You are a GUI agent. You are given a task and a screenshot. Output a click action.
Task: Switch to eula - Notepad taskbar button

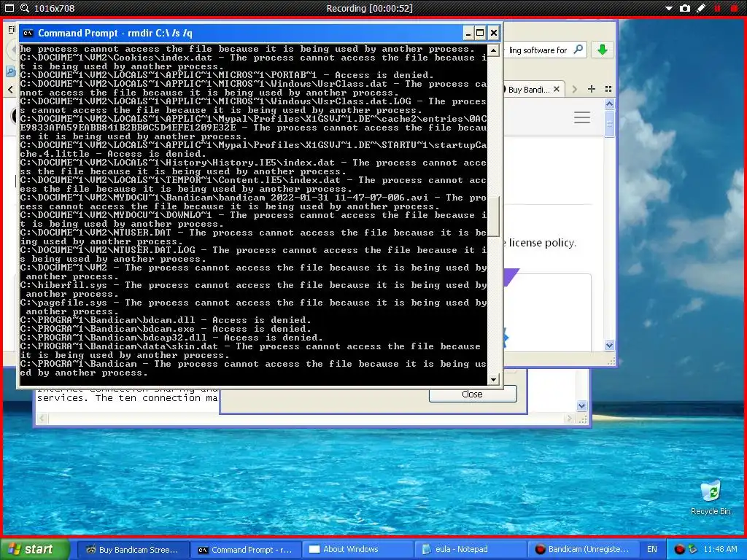(x=471, y=550)
